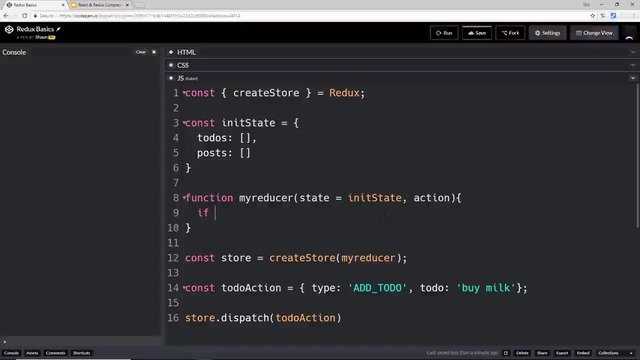Click 'posts: []' on line 5
This screenshot has height=360, width=640.
pyautogui.click(x=224, y=153)
